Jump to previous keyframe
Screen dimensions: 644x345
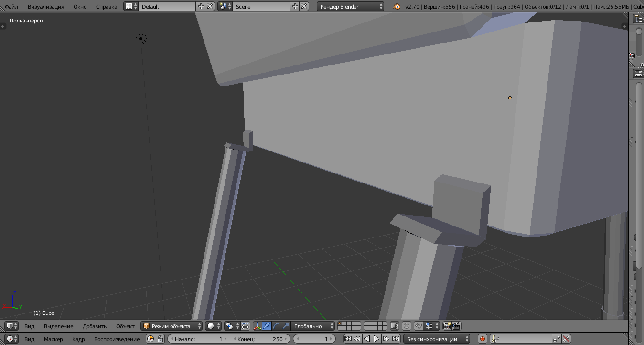tap(357, 339)
